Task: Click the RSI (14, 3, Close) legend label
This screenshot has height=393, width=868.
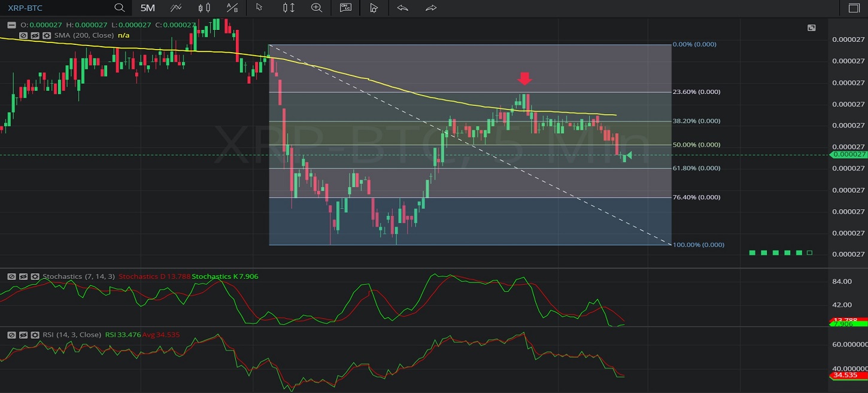Action: 72,334
